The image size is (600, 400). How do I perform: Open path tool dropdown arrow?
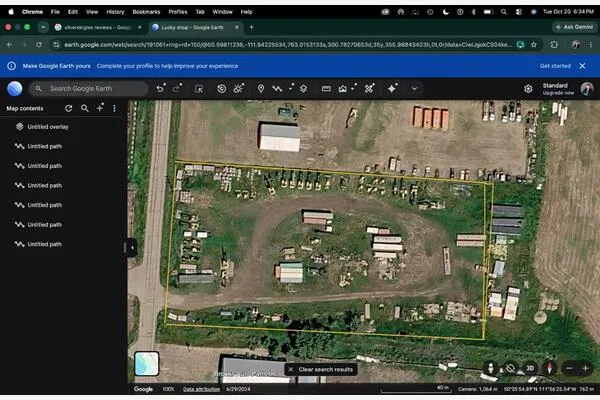[291, 88]
